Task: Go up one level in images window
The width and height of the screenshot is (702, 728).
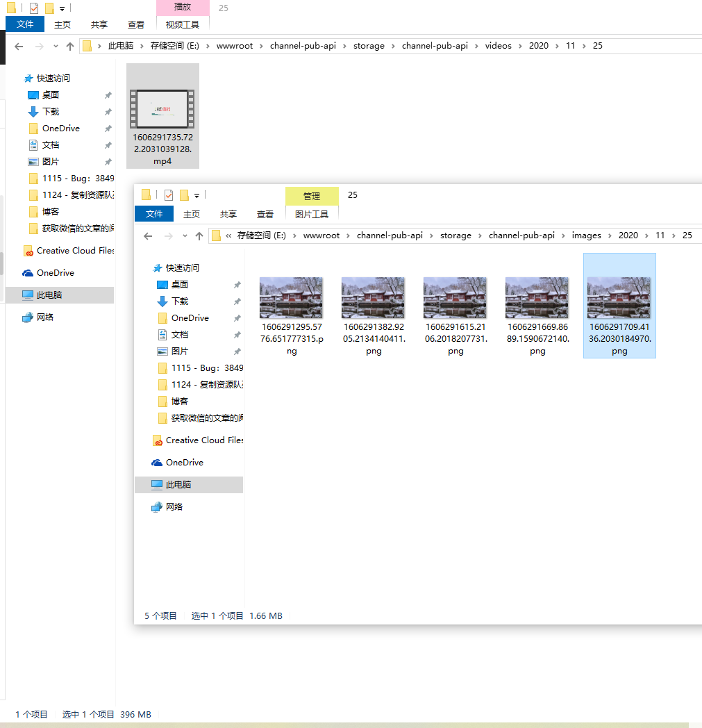Action: click(x=199, y=236)
